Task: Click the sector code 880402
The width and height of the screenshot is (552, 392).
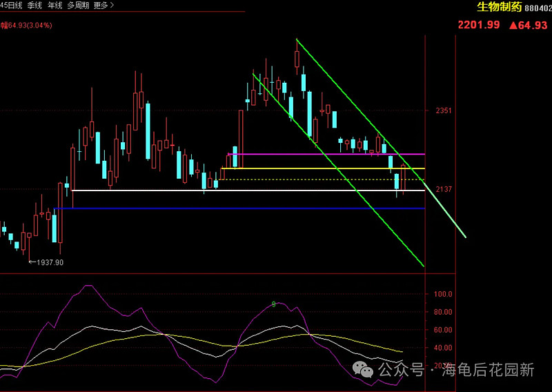Action: [538, 8]
